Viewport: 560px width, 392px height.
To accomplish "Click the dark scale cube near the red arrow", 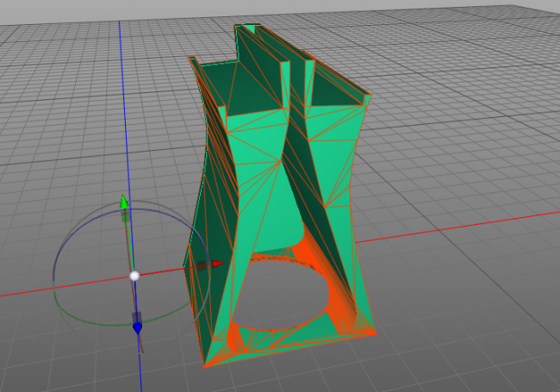I will pyautogui.click(x=202, y=265).
